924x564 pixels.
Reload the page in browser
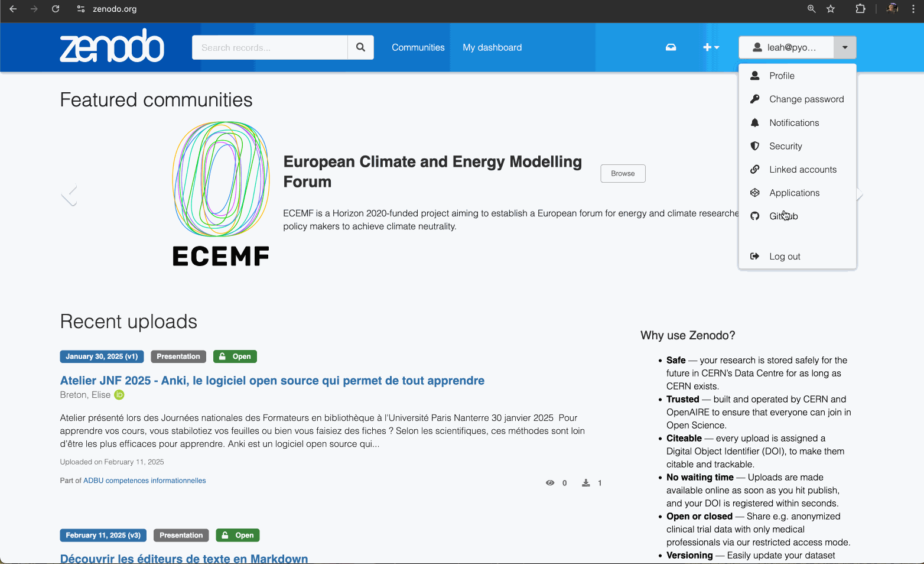[x=56, y=9]
